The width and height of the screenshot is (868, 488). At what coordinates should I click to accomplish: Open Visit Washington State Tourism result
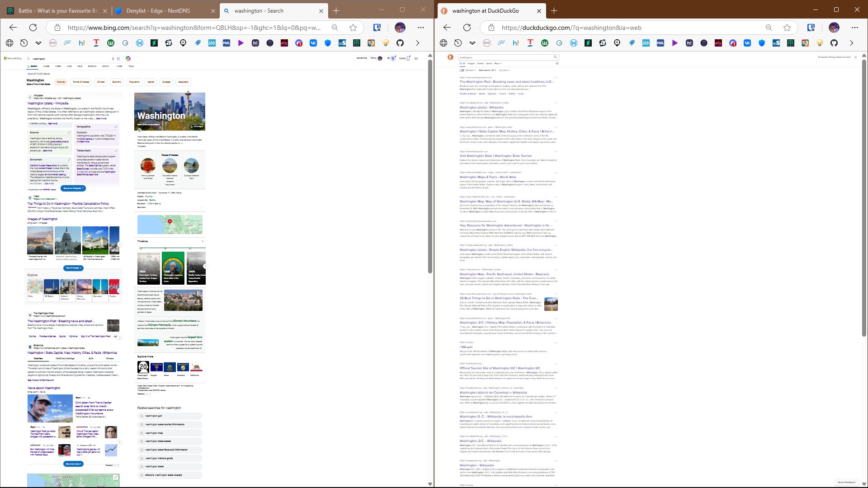[496, 156]
